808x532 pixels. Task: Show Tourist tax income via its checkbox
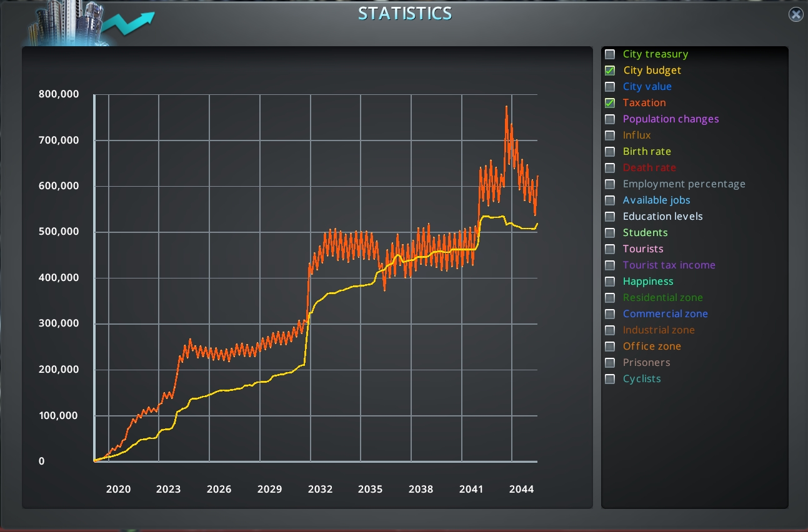(x=610, y=265)
